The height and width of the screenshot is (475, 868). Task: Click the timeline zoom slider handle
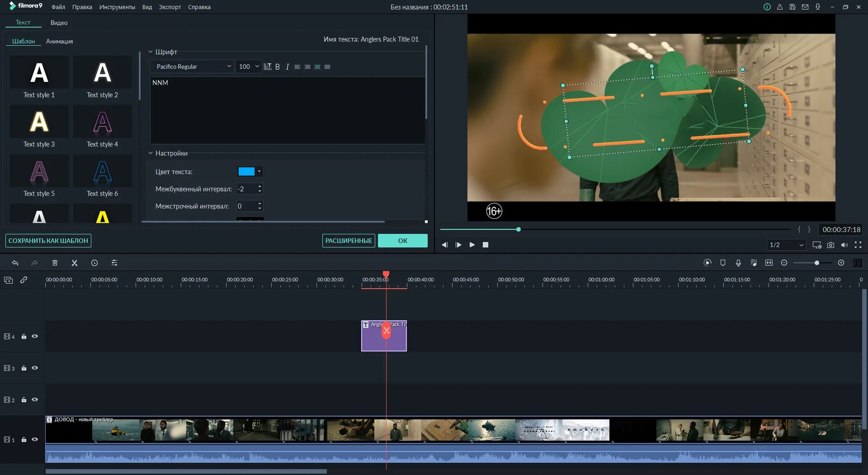coord(817,263)
